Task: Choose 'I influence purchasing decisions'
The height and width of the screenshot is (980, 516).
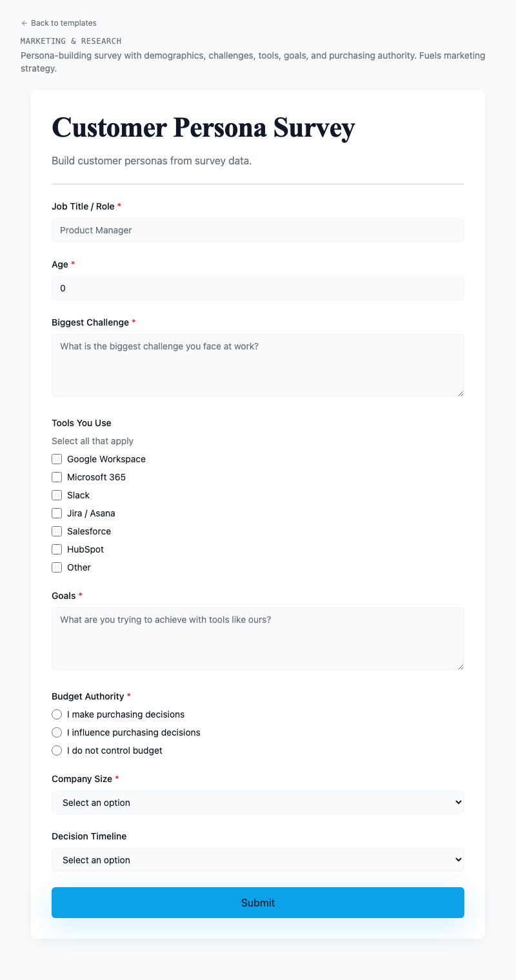Action: point(57,732)
